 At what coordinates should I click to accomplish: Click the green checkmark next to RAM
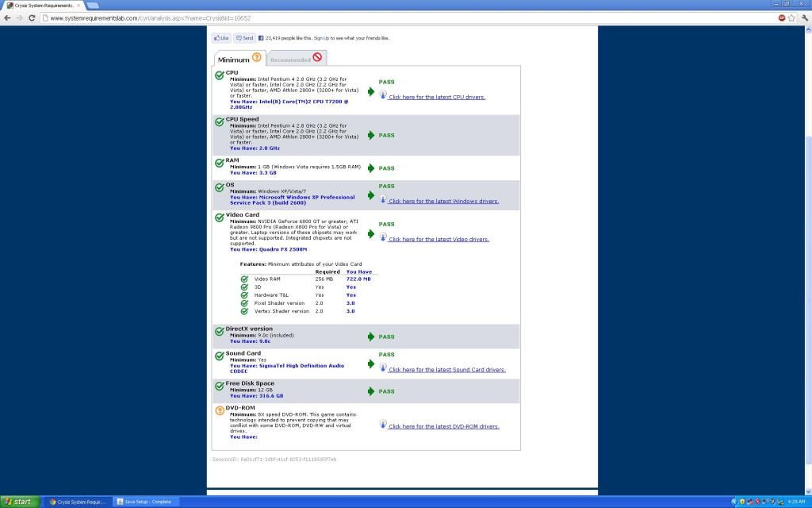(x=220, y=163)
